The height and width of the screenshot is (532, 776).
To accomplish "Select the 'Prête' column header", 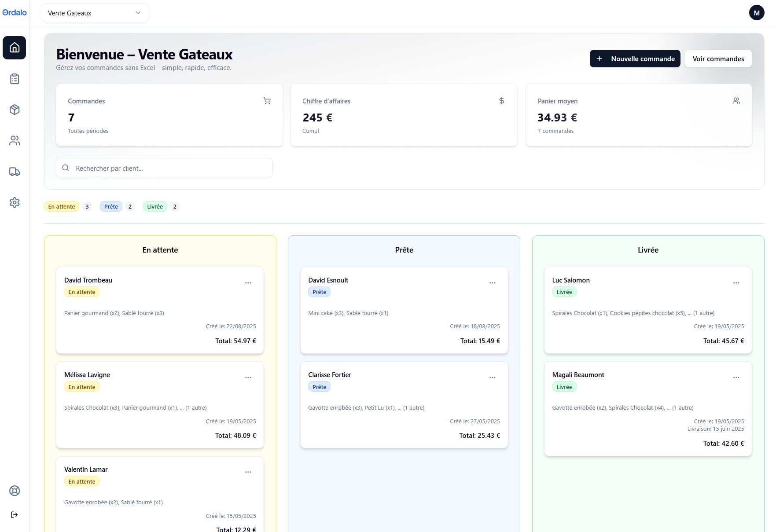I will [x=404, y=249].
